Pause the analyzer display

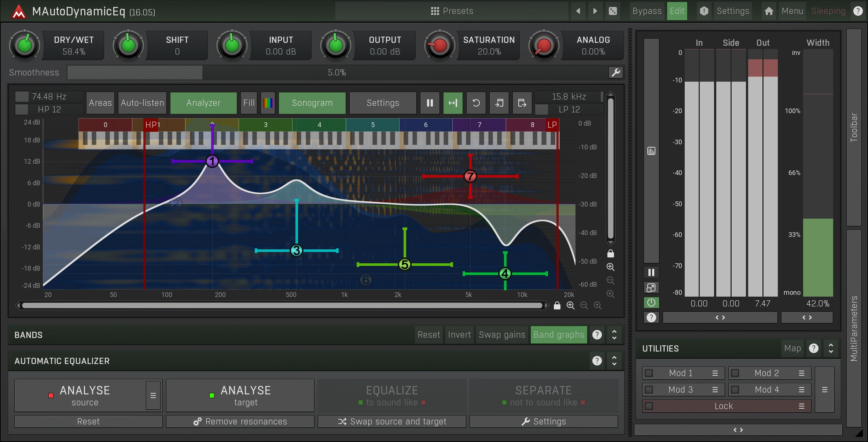[x=430, y=103]
